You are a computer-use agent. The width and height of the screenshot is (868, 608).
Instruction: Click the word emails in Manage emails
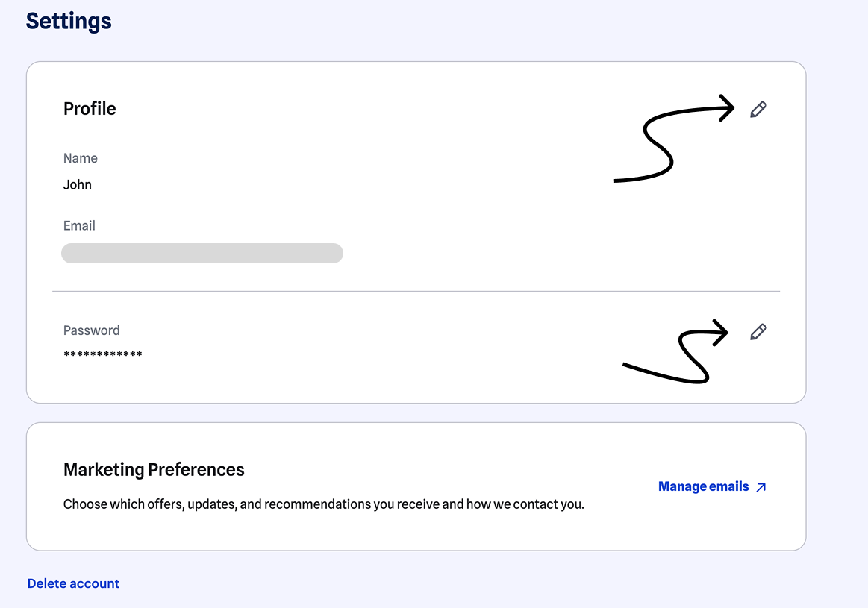click(x=728, y=487)
